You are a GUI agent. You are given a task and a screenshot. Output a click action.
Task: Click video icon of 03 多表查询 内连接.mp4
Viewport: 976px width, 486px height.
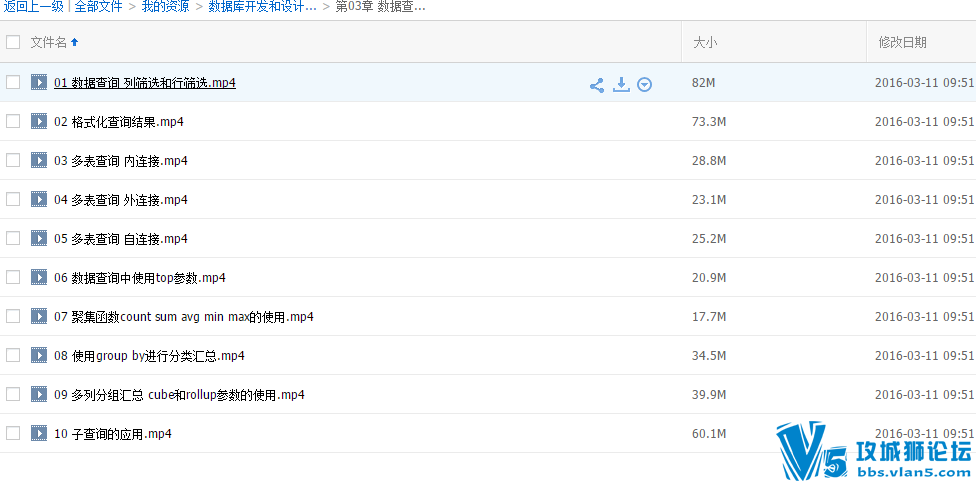(39, 161)
